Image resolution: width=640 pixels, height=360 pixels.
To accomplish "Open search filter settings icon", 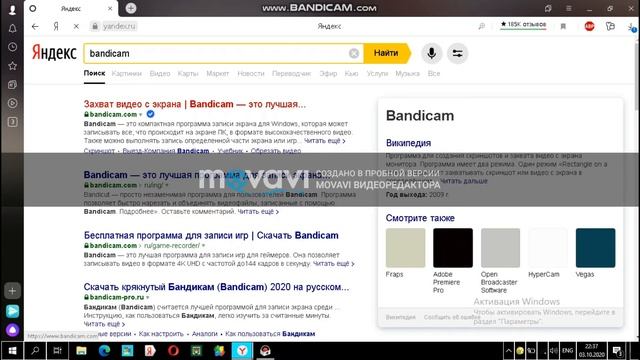I will point(458,53).
